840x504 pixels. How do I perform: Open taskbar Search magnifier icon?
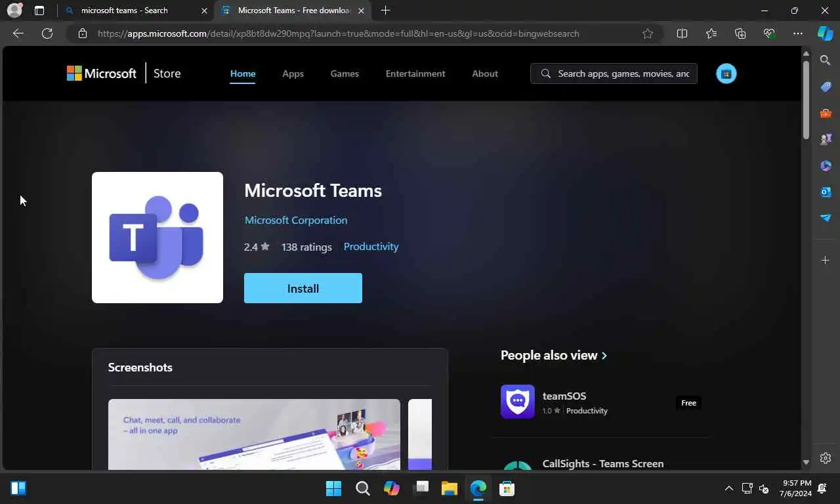point(362,488)
